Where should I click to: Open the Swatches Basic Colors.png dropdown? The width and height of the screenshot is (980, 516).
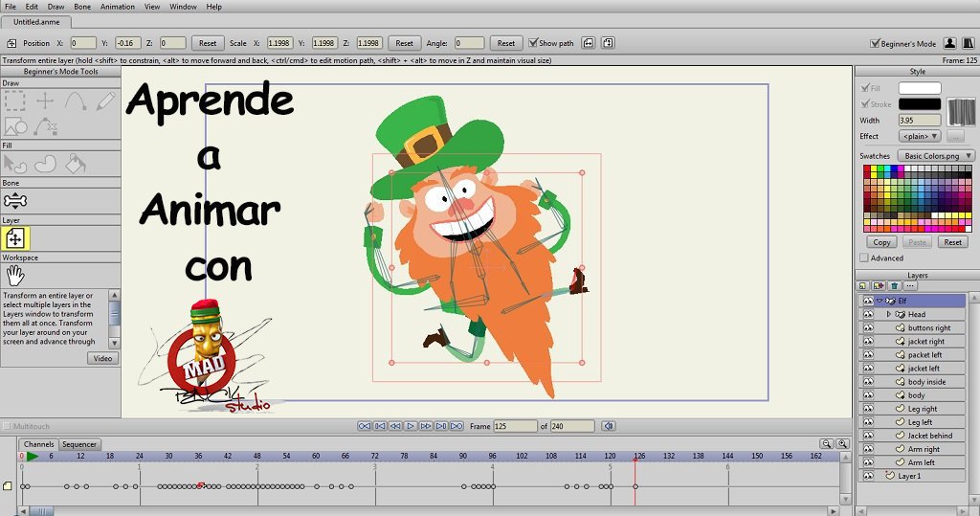pos(936,156)
